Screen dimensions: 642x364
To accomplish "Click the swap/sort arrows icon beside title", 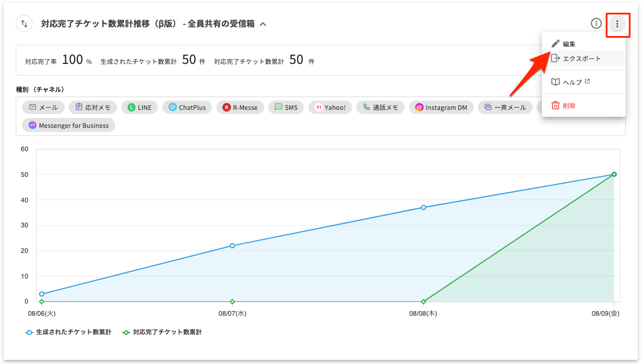I will coord(24,24).
